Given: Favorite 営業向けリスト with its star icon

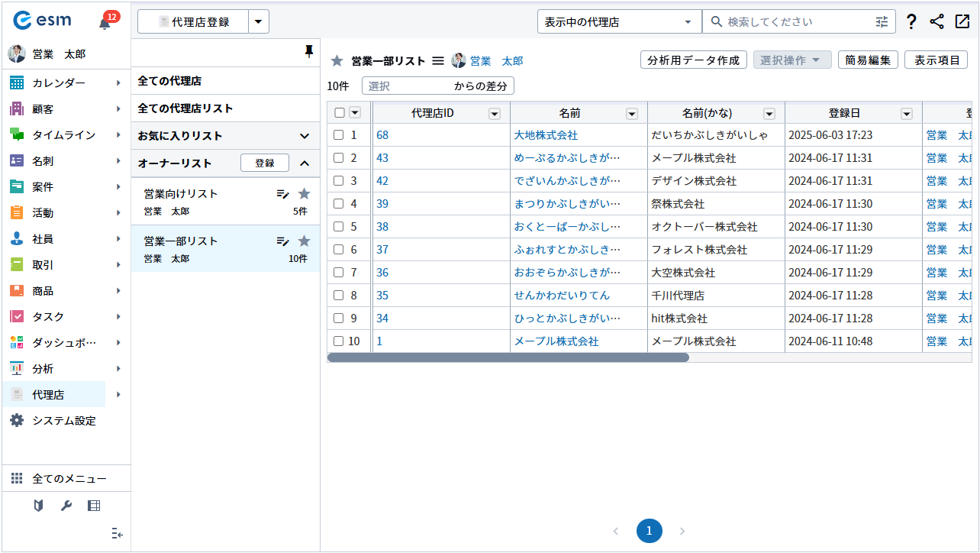Looking at the screenshot, I should 304,194.
